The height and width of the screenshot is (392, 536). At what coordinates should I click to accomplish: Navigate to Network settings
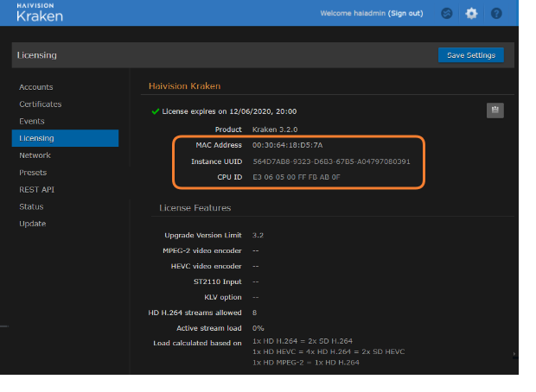coord(35,155)
